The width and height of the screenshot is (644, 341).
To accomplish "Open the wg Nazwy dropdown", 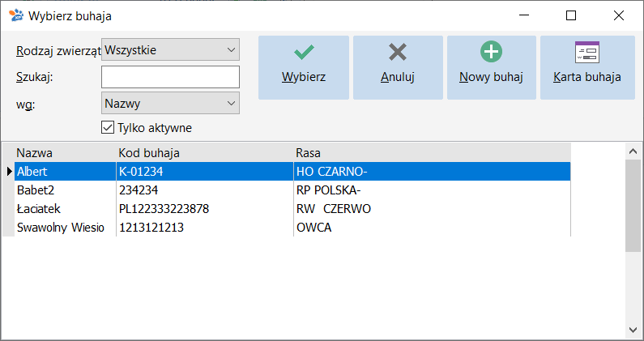I will 170,103.
